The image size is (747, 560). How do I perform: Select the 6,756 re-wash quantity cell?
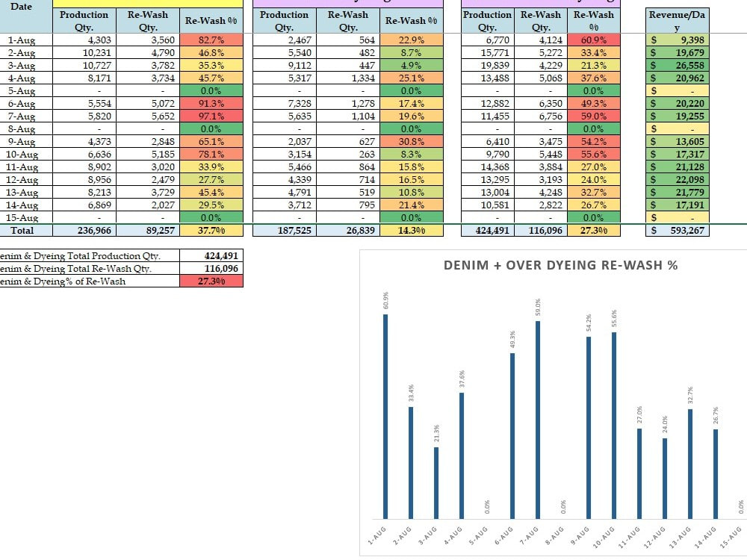pyautogui.click(x=541, y=116)
